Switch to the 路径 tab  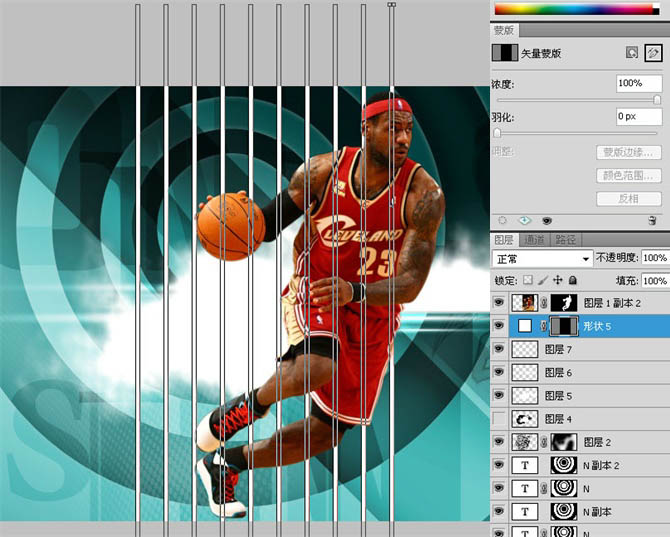(566, 240)
